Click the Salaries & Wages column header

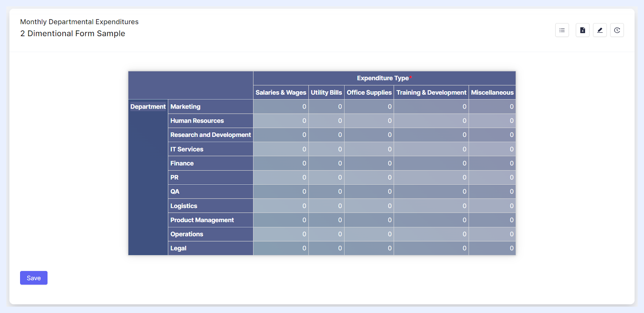point(281,92)
